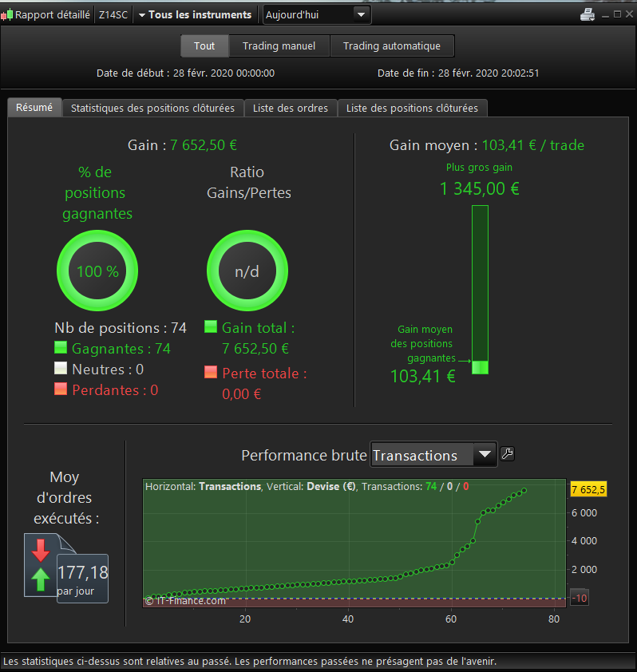Switch to 'Trading manuel' filter
The height and width of the screenshot is (672, 637).
coord(279,45)
